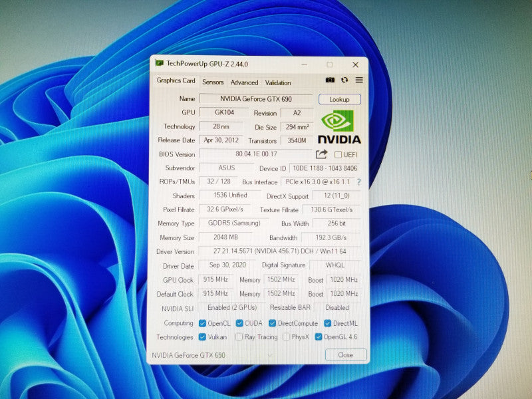Select the Graphics Card tab
The height and width of the screenshot is (399, 532).
[176, 80]
